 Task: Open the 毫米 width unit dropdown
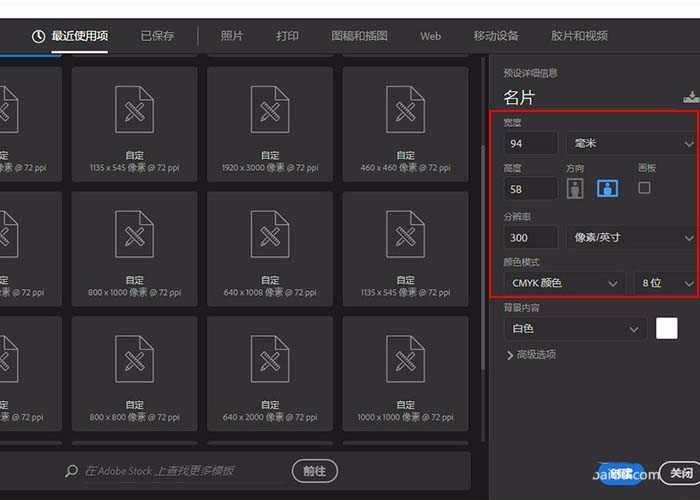[631, 144]
